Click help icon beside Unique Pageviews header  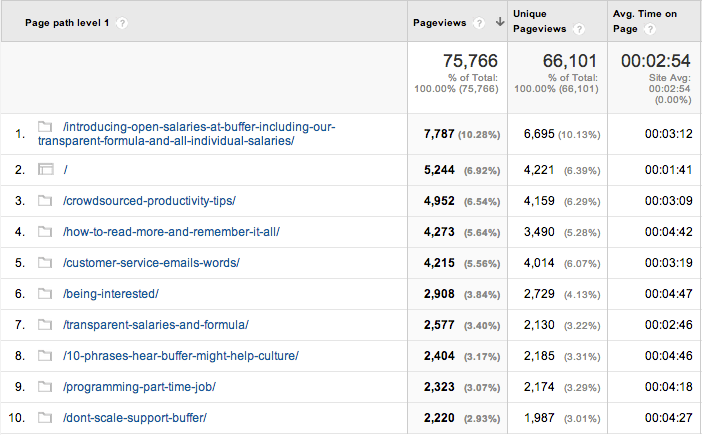click(579, 29)
